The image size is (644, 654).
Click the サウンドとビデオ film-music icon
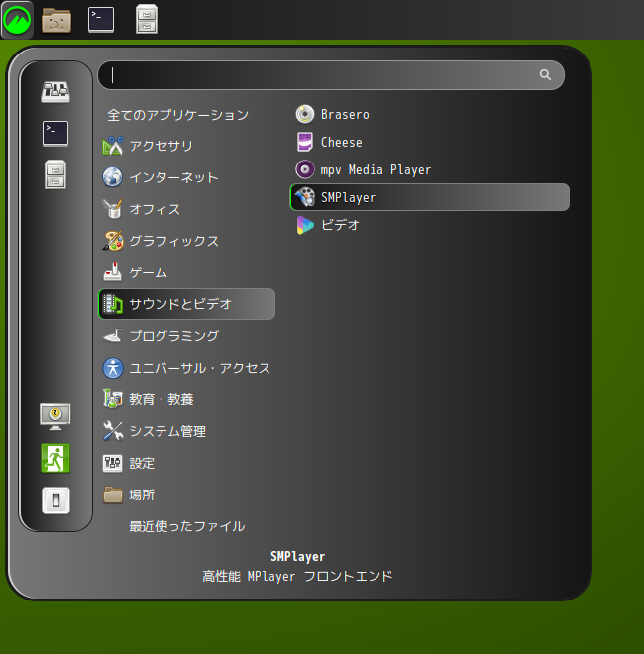pos(113,304)
